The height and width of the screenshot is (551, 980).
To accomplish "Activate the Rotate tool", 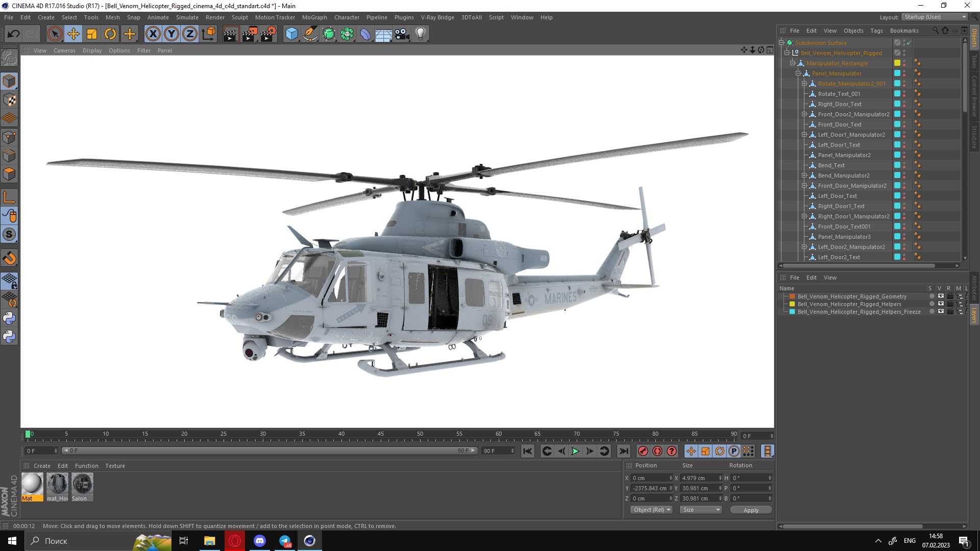I will 110,34.
